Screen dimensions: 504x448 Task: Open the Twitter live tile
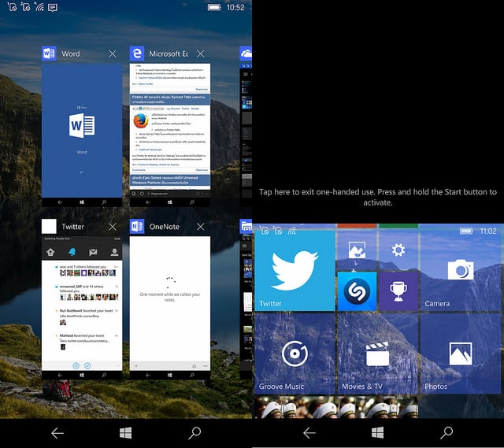click(295, 271)
